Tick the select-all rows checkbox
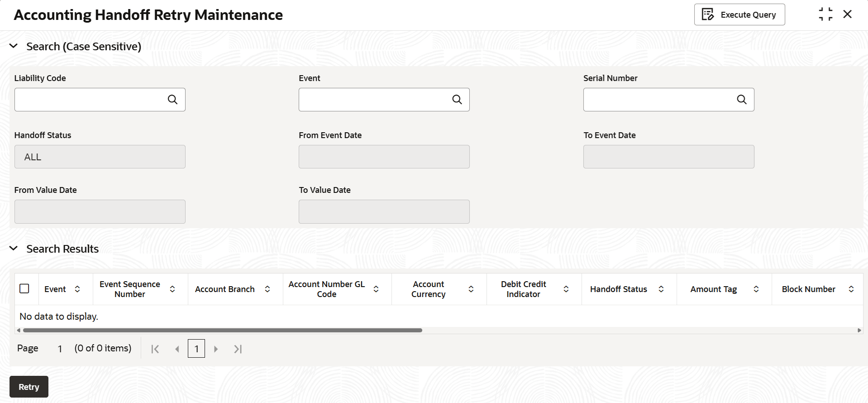Screen dimensions: 868x403 (x=24, y=288)
